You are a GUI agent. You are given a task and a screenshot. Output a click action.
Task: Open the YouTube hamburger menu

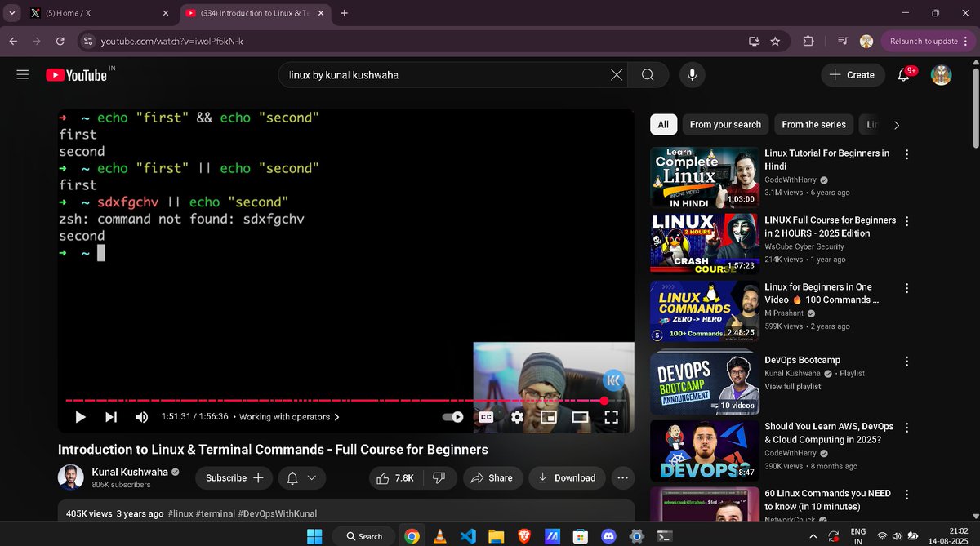point(22,74)
